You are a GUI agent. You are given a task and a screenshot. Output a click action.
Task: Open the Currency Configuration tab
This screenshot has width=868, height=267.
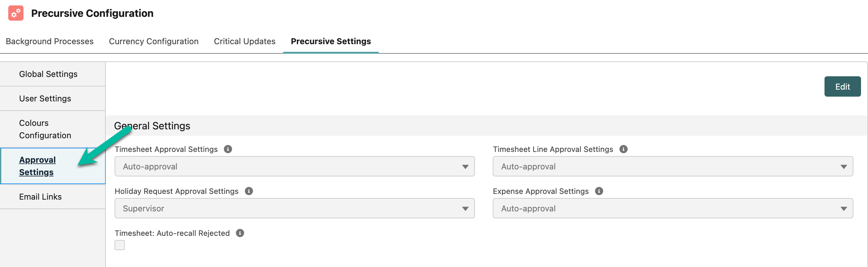pos(154,41)
